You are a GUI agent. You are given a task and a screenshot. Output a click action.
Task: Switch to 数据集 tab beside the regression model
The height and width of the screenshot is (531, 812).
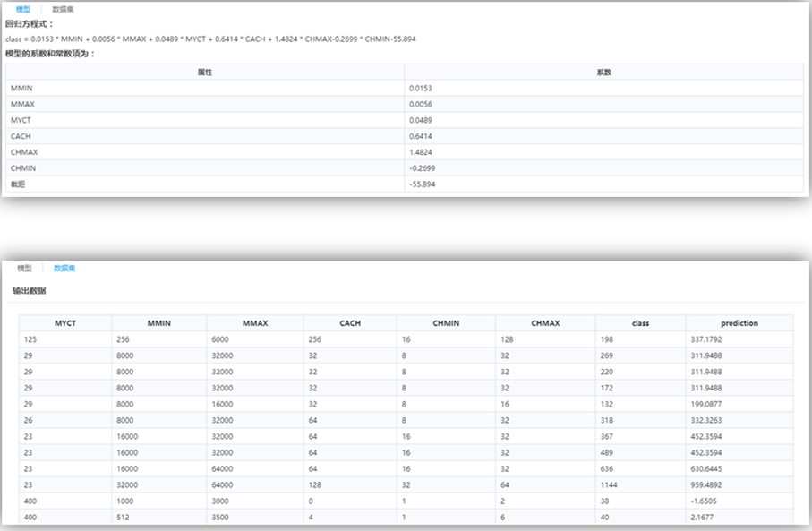pyautogui.click(x=64, y=9)
